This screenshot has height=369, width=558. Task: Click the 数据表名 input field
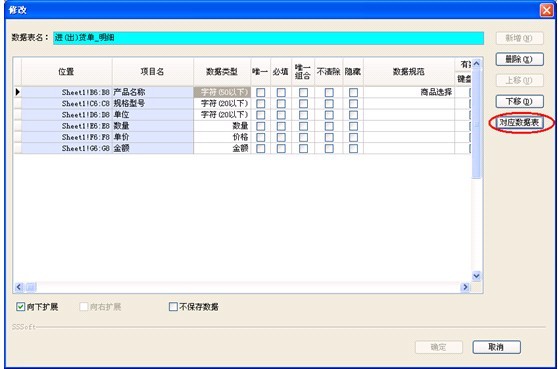(268, 38)
